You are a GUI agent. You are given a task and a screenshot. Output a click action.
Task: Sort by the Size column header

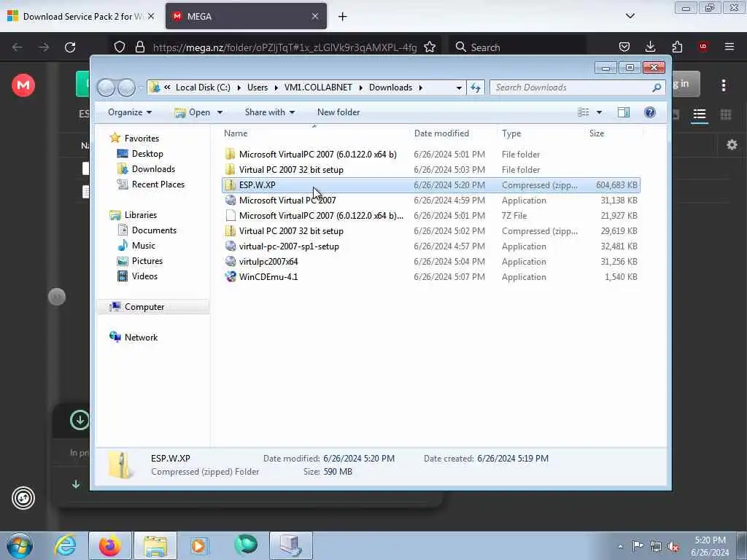(597, 133)
